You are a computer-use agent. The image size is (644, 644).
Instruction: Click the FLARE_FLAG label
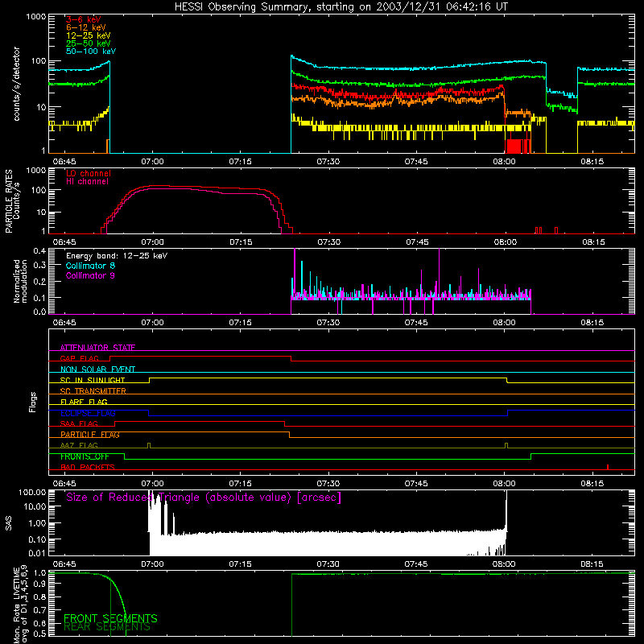click(x=84, y=402)
